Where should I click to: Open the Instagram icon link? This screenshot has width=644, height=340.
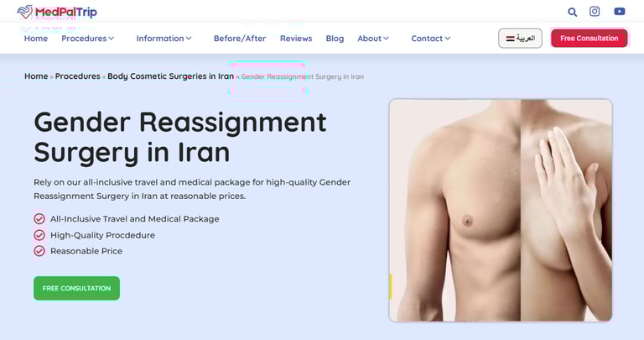tap(595, 12)
